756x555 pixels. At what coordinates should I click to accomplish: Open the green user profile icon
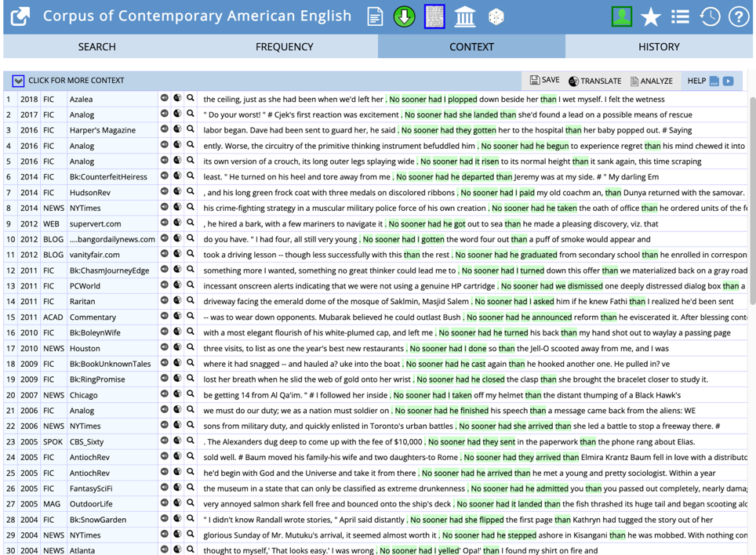tap(621, 16)
